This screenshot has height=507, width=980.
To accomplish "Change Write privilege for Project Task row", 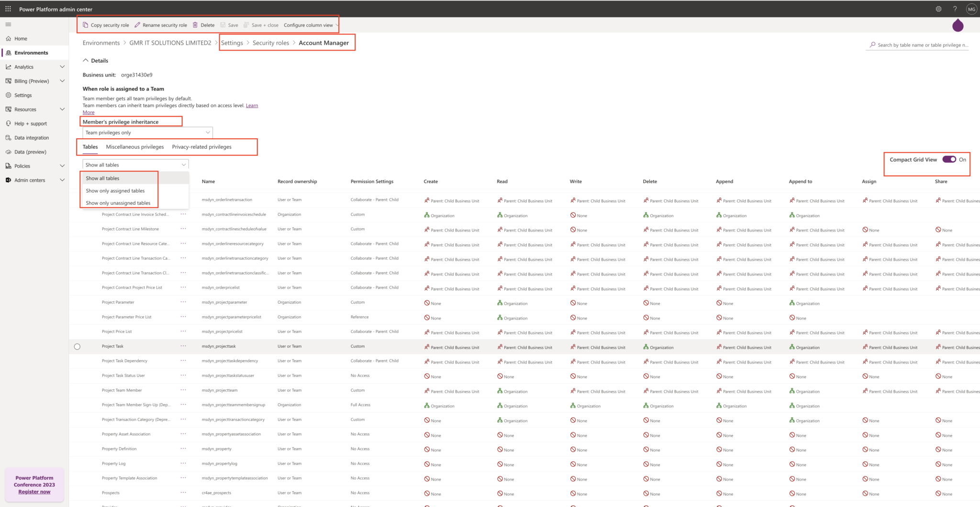I will (x=598, y=347).
